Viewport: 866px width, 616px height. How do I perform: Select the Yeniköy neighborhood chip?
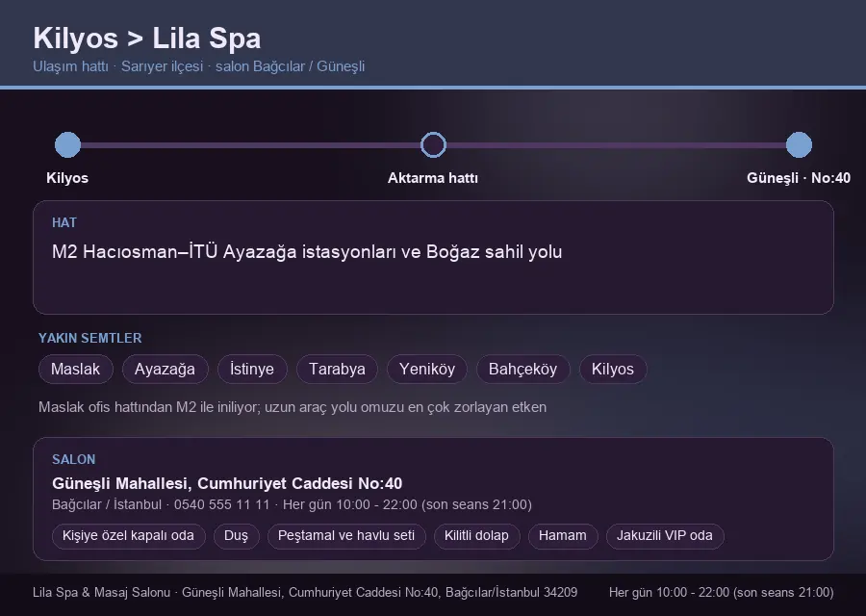pos(427,369)
